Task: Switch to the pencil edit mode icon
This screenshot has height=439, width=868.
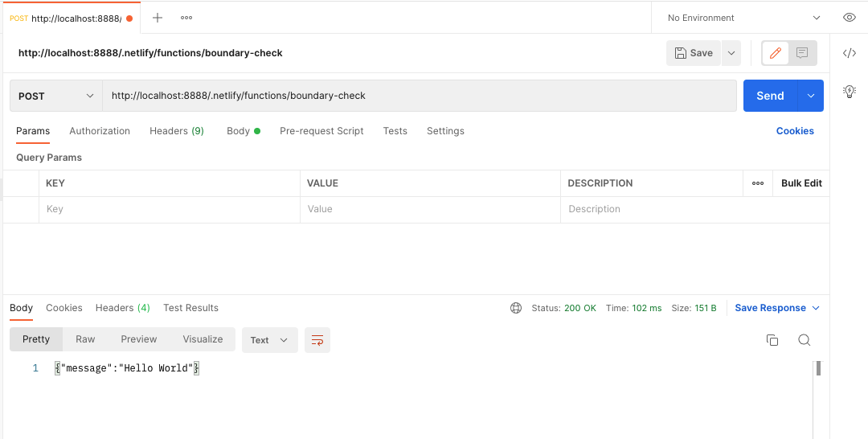Action: pyautogui.click(x=776, y=53)
